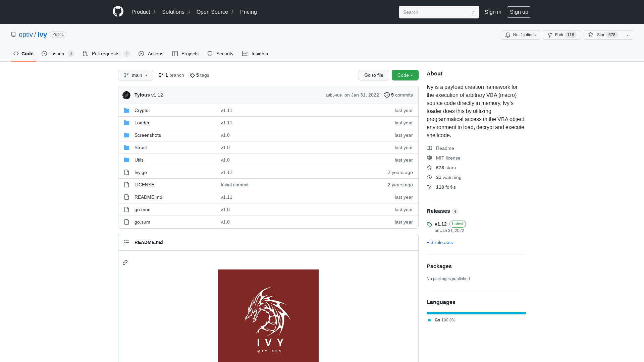The image size is (644, 362).
Task: Click the Ivy logo image in README
Action: 268,316
